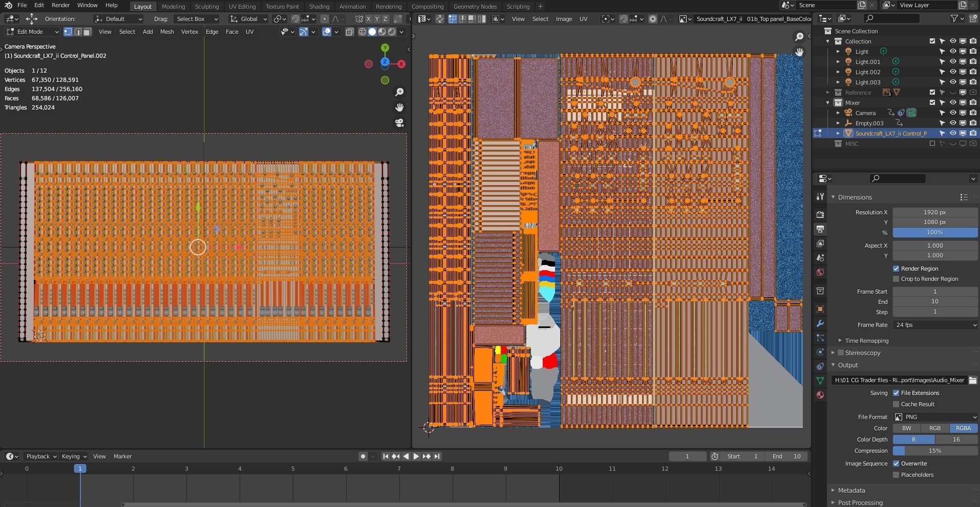Screen dimensions: 980x507
Task: Open the Render properties tab
Action: (820, 214)
